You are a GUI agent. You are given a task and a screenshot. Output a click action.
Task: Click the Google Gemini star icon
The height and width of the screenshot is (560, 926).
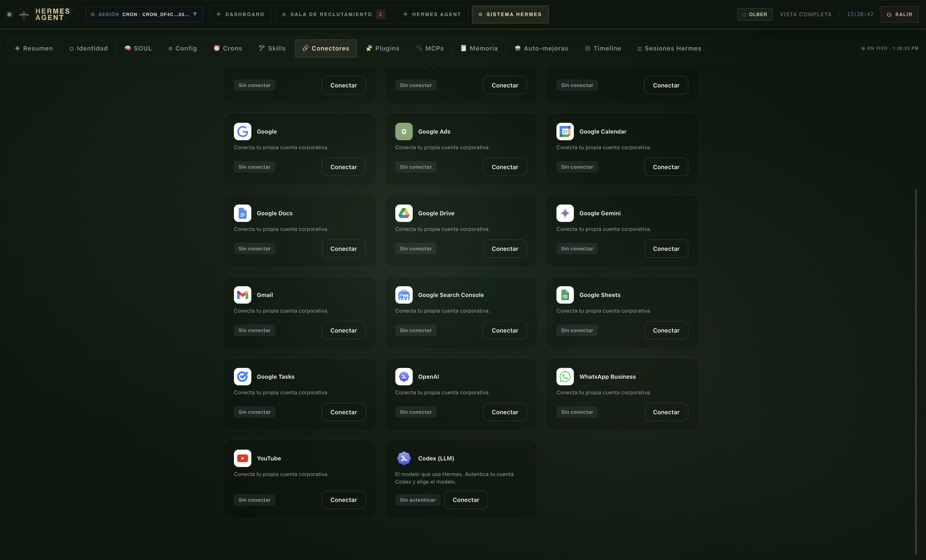pos(565,213)
